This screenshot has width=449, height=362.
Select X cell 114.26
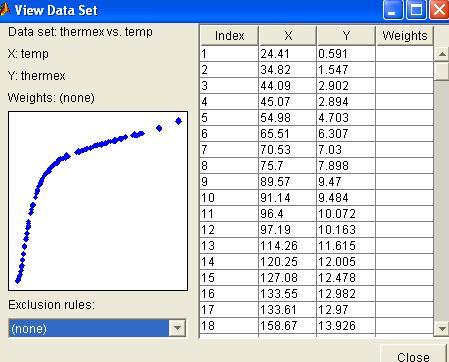tap(287, 246)
